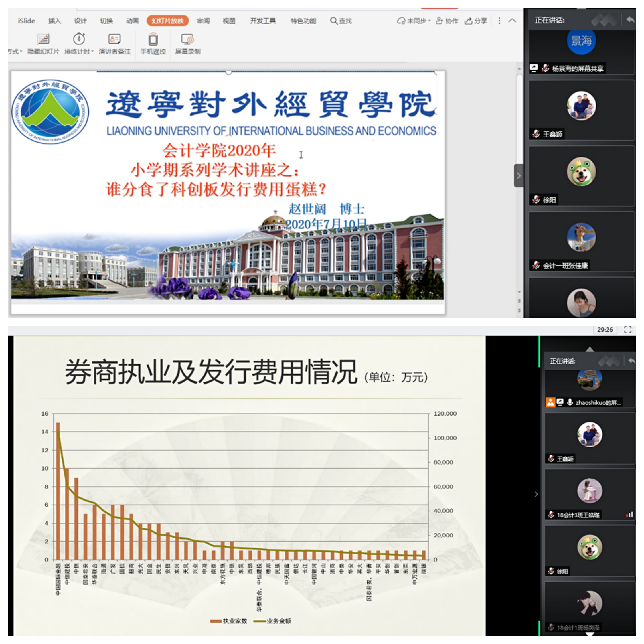
Task: Open the 开发工具 ribbon tab
Action: coord(263,21)
